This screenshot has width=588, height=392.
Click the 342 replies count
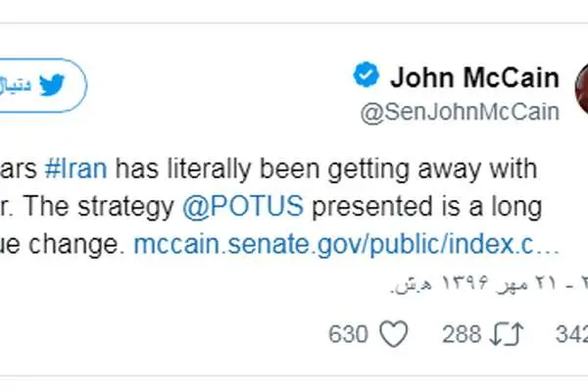click(x=571, y=335)
